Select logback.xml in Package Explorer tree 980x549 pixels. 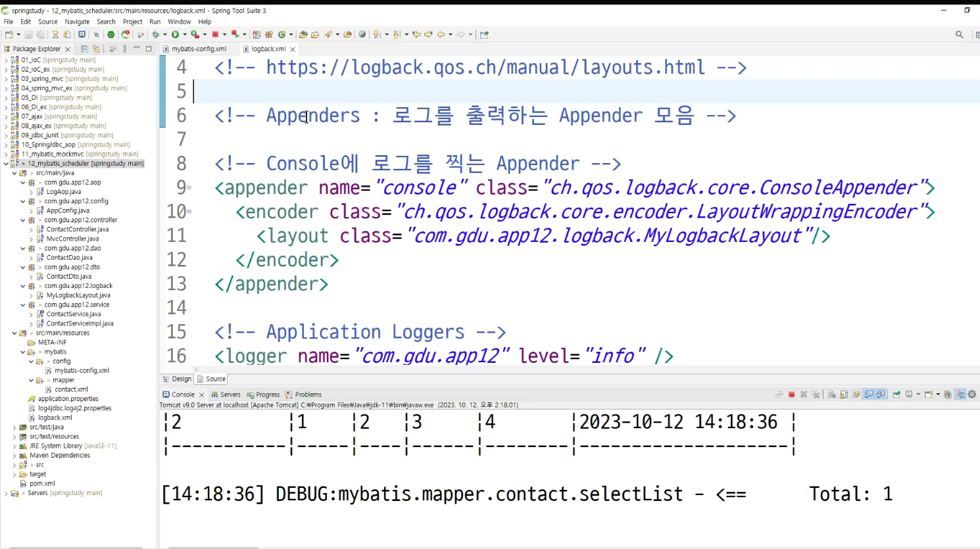click(x=55, y=418)
